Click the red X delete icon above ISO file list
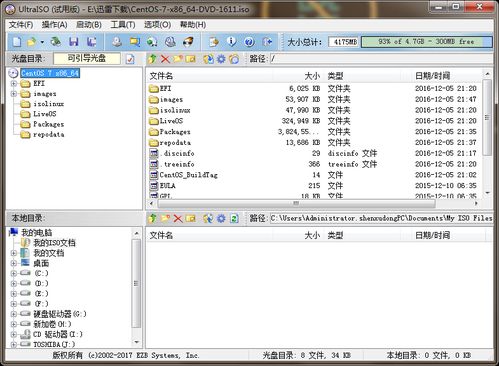The width and height of the screenshot is (499, 366). [x=165, y=59]
